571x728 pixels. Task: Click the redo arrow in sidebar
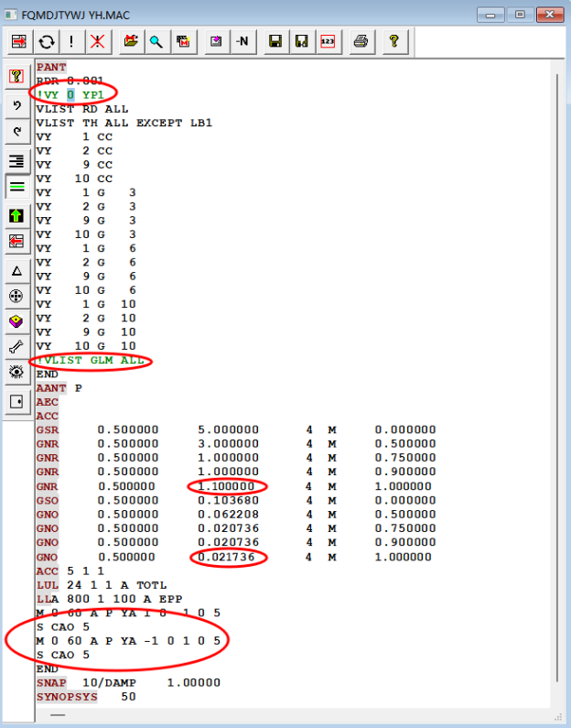pyautogui.click(x=17, y=131)
